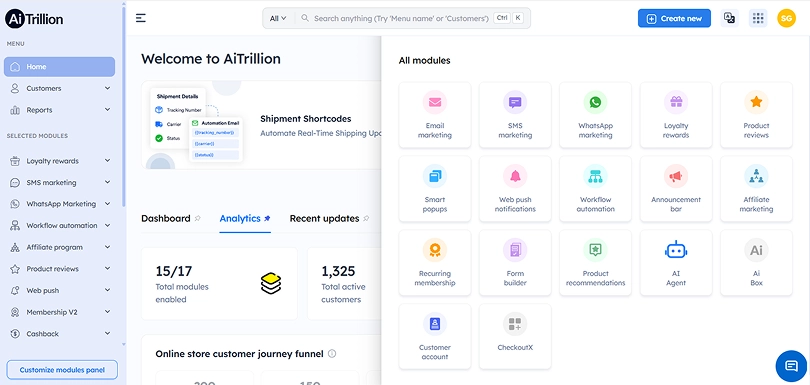Open the Workflow automation module tile
The height and width of the screenshot is (385, 810).
click(595, 189)
